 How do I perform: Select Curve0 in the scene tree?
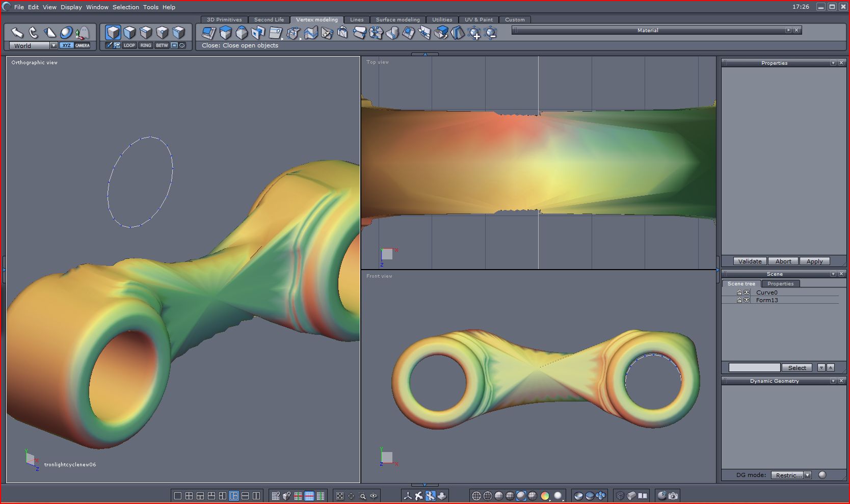click(x=766, y=293)
